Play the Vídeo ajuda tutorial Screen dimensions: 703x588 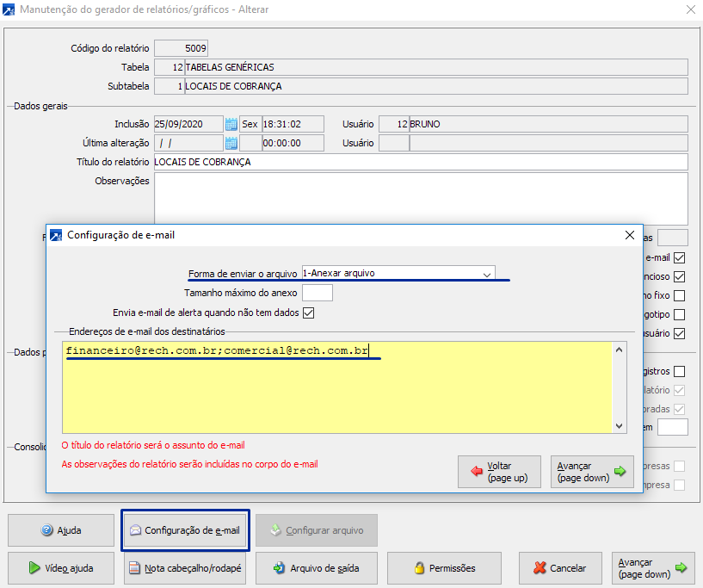[x=61, y=568]
